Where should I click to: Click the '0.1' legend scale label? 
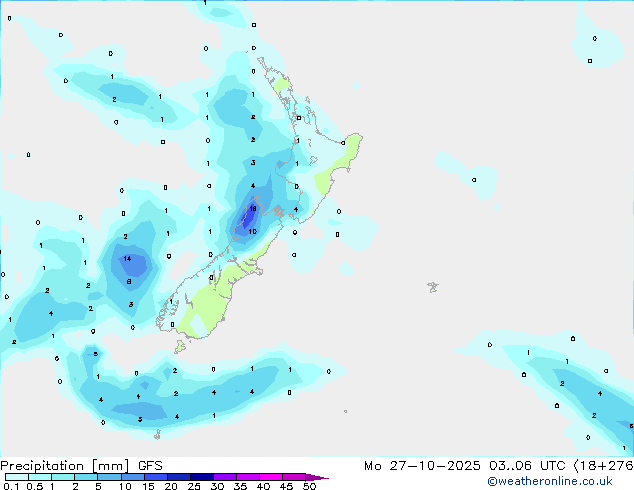(12, 486)
